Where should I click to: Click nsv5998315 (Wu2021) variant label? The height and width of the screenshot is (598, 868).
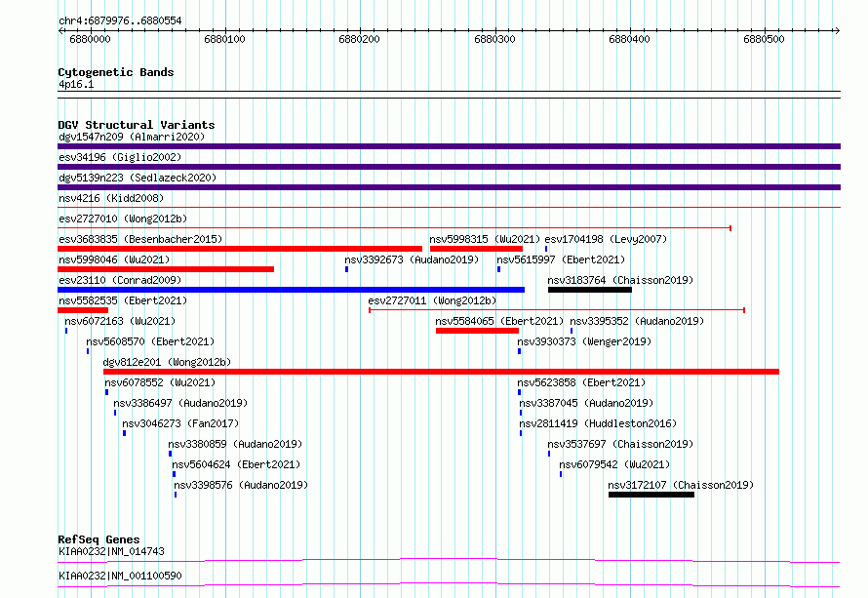click(x=485, y=239)
